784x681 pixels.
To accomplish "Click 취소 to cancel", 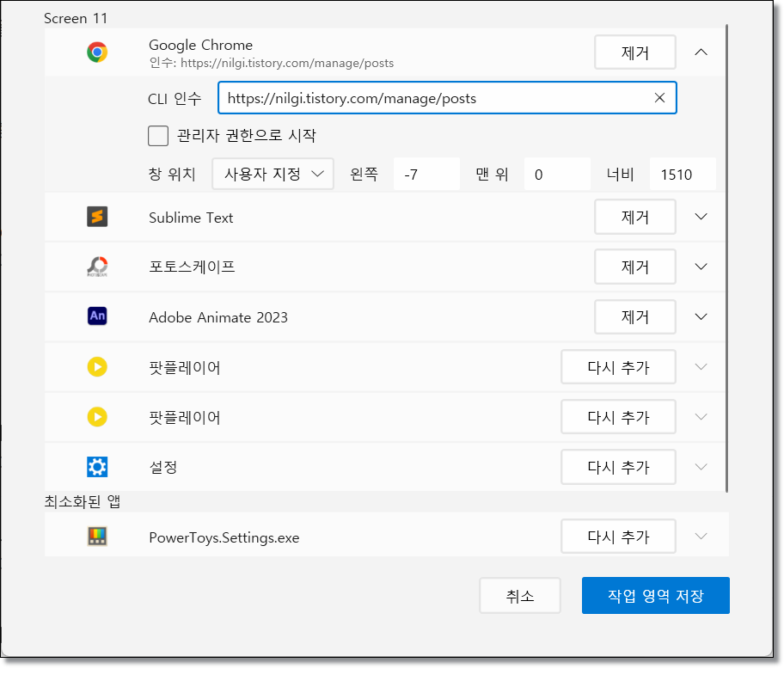I will [520, 595].
